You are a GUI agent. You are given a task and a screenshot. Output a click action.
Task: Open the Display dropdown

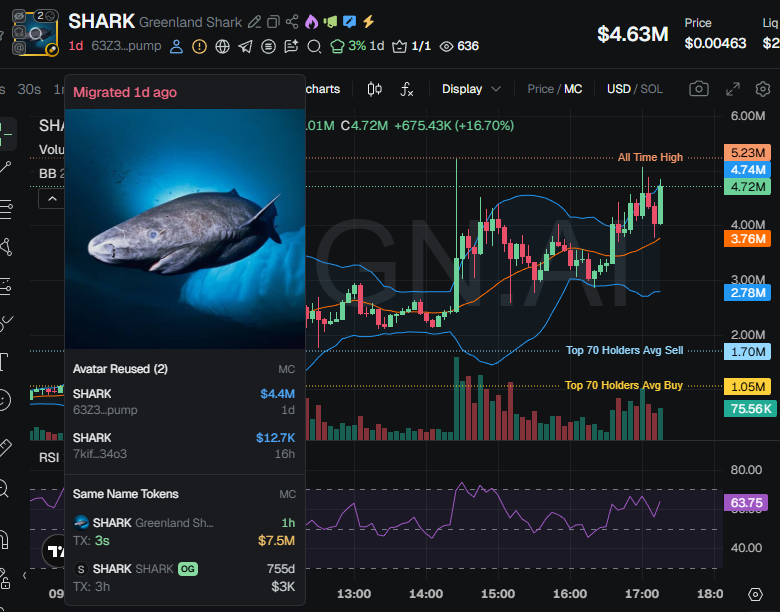tap(471, 89)
